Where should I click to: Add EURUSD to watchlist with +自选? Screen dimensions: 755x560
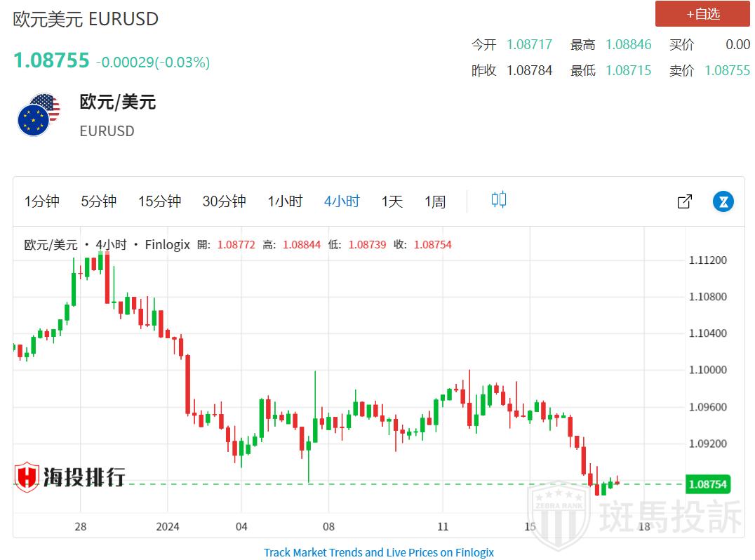[x=702, y=14]
